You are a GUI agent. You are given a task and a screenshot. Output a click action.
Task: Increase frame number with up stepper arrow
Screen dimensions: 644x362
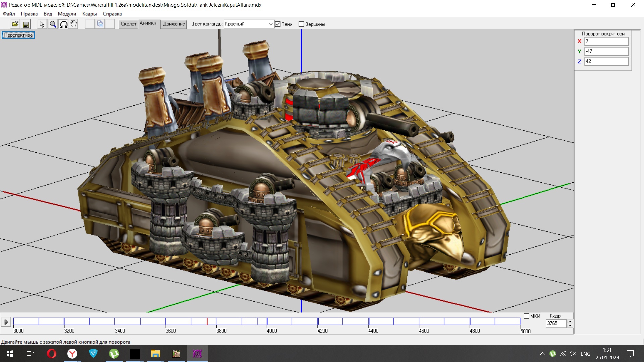coord(570,321)
